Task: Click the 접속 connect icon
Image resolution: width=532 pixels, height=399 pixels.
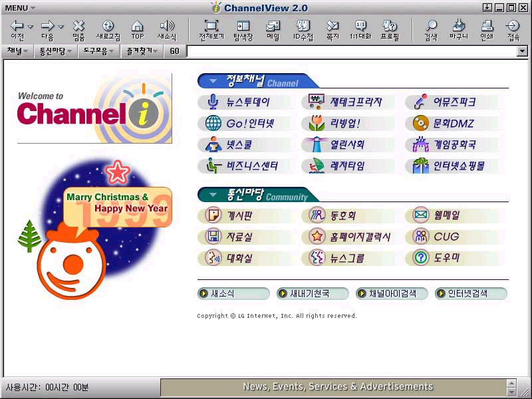Action: (513, 25)
